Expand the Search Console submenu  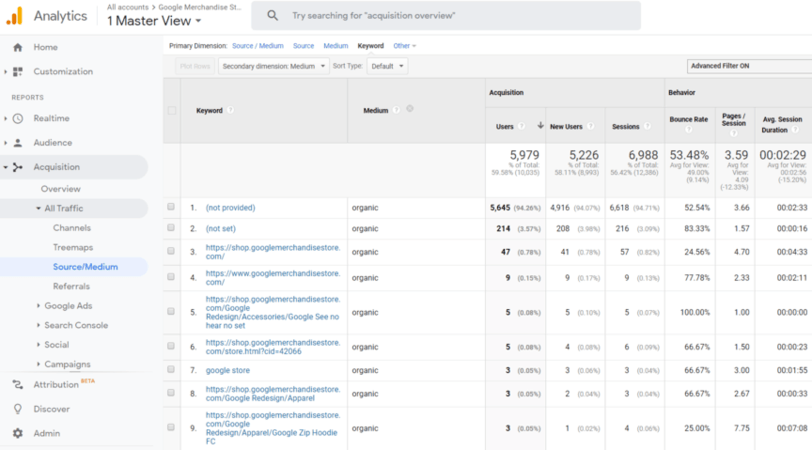pos(38,325)
